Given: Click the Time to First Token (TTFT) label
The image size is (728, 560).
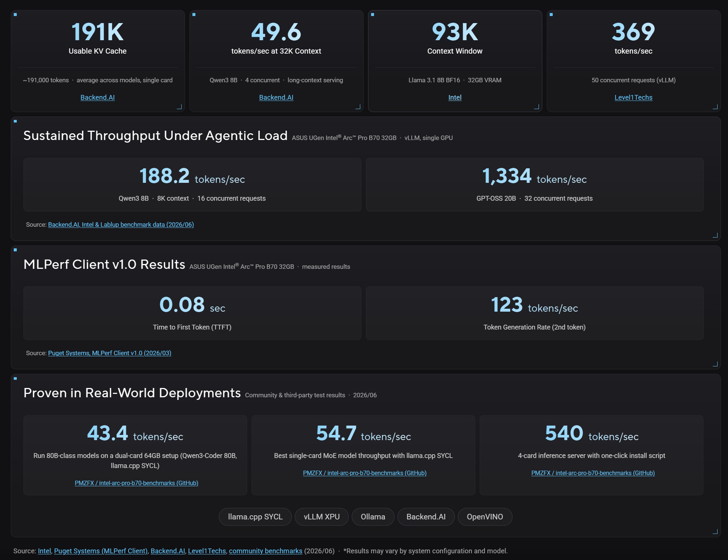Looking at the screenshot, I should pos(192,327).
